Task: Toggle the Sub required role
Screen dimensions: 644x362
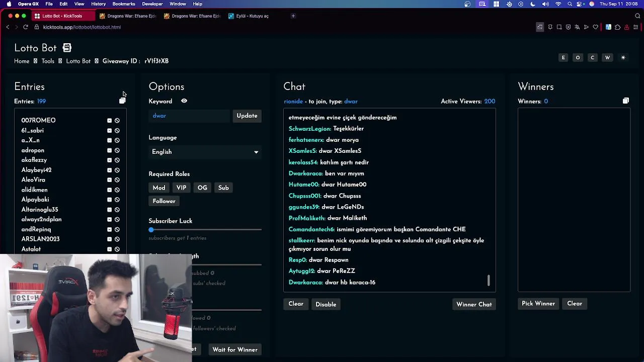Action: pos(223,188)
